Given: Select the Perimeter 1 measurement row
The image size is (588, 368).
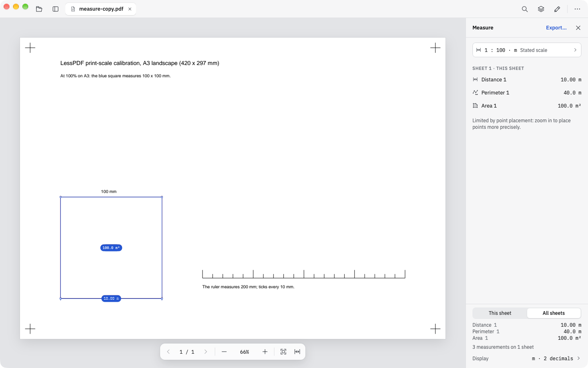Looking at the screenshot, I should click(x=527, y=93).
